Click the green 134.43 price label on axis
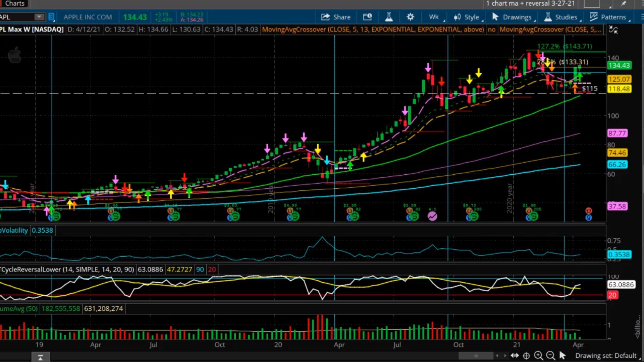The width and height of the screenshot is (644, 362). pos(619,65)
